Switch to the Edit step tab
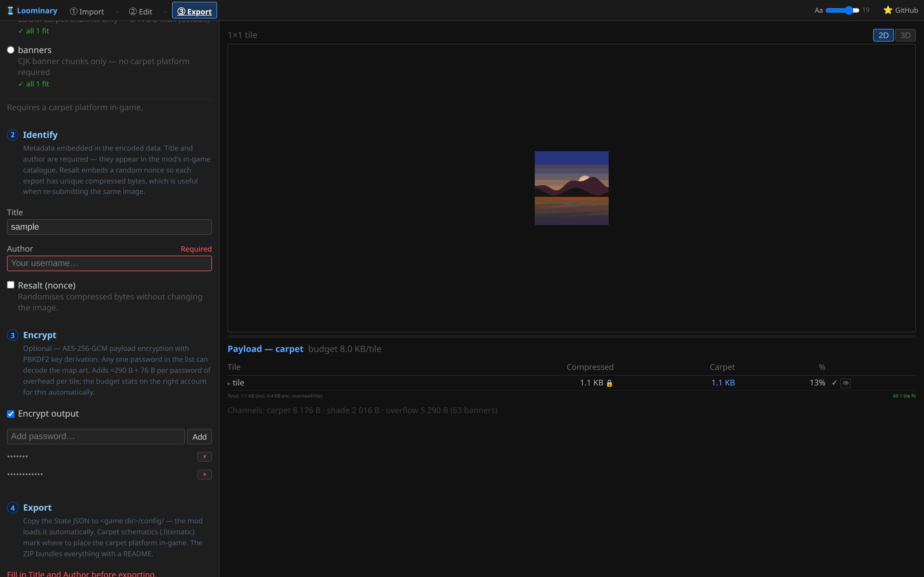 click(x=141, y=12)
